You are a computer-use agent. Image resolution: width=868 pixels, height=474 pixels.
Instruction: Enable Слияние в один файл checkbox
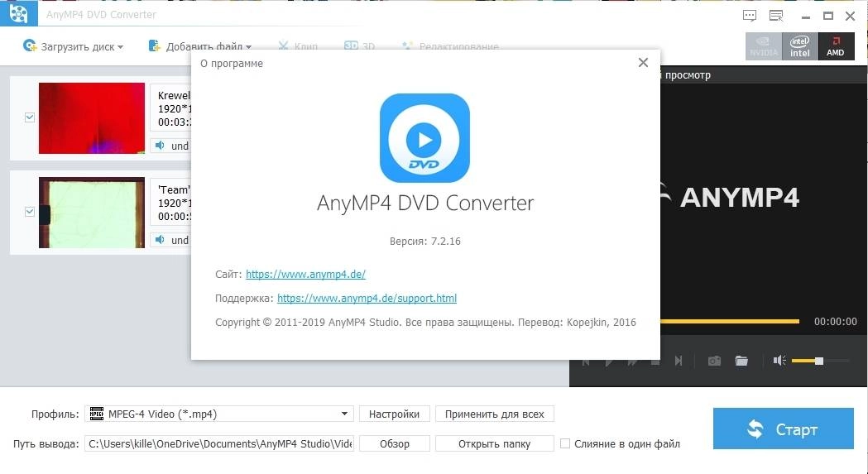point(565,443)
